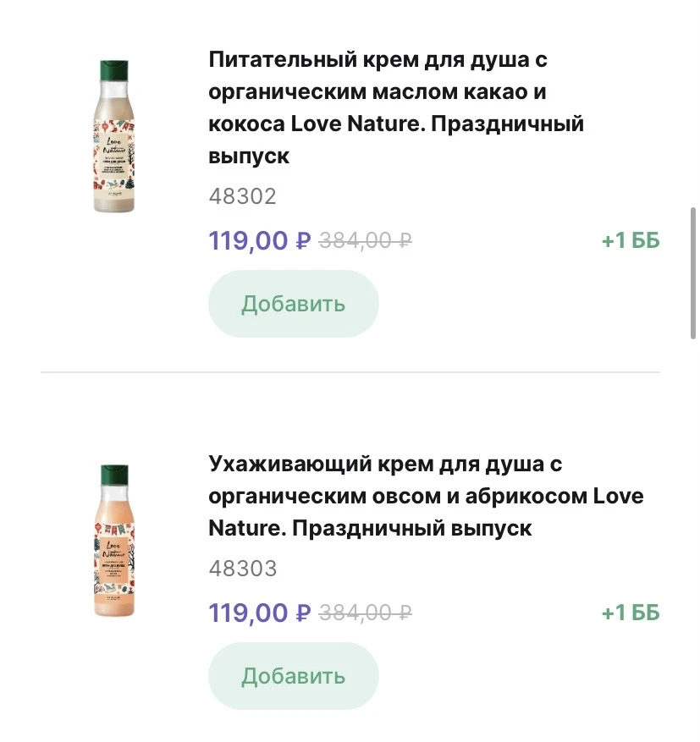Viewport: 700px width, 742px height.
Task: Click the ruble sign in the 48302 current price
Action: click(304, 242)
